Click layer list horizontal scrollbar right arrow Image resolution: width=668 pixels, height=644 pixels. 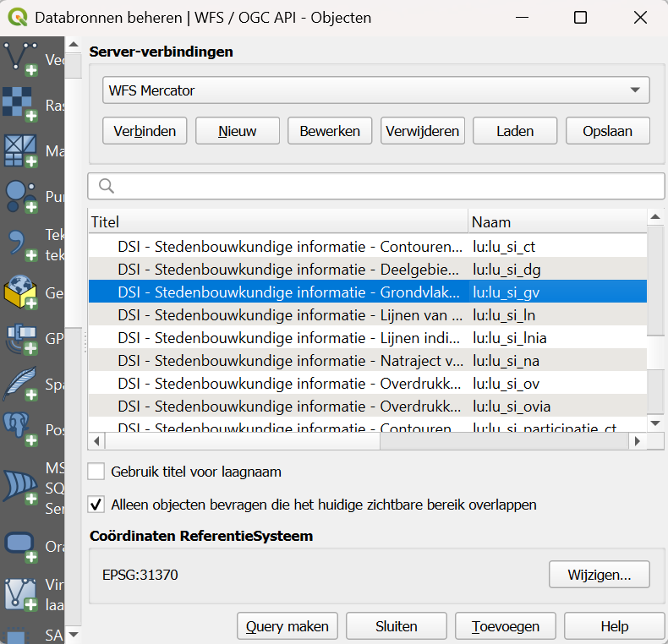[x=638, y=441]
